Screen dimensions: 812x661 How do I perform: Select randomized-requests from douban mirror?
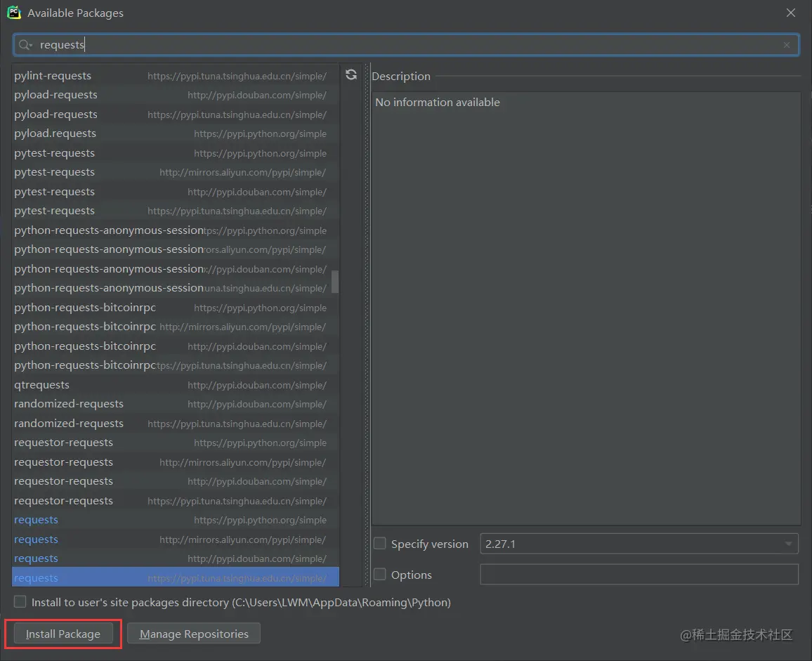tap(176, 403)
